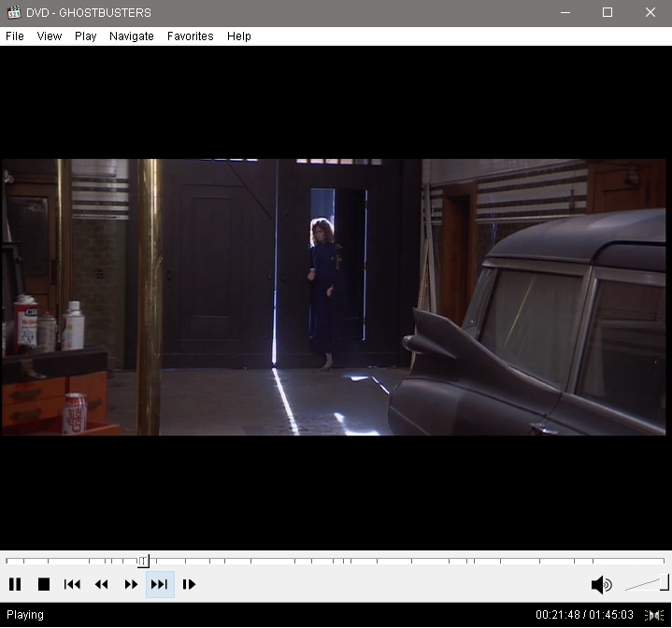Click the seek bar position thumb
The height and width of the screenshot is (628, 672).
coord(143,561)
